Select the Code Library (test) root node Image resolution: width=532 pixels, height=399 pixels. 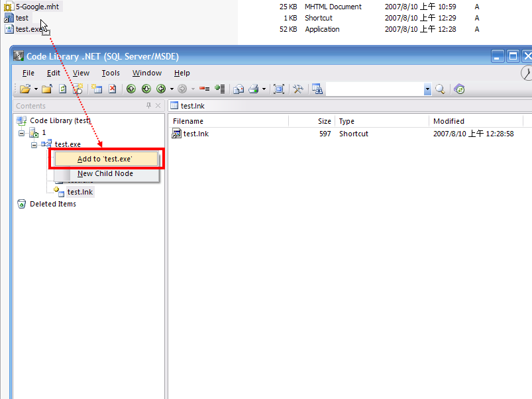click(60, 120)
